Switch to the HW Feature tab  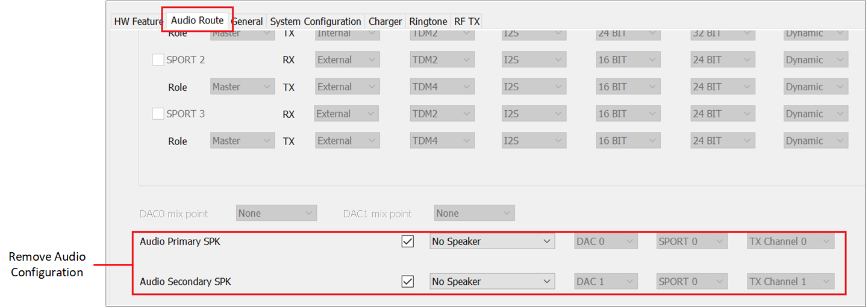137,22
